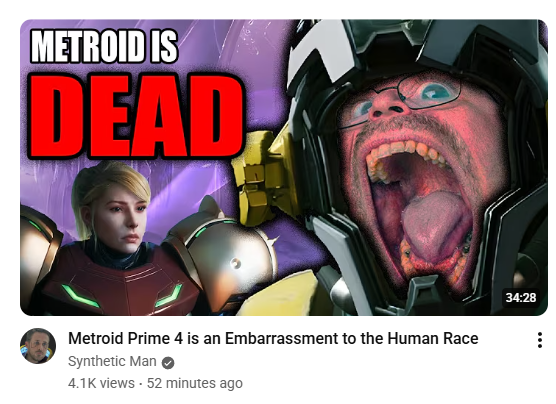Click the verified checkmark badge
The height and width of the screenshot is (404, 556).
[168, 363]
